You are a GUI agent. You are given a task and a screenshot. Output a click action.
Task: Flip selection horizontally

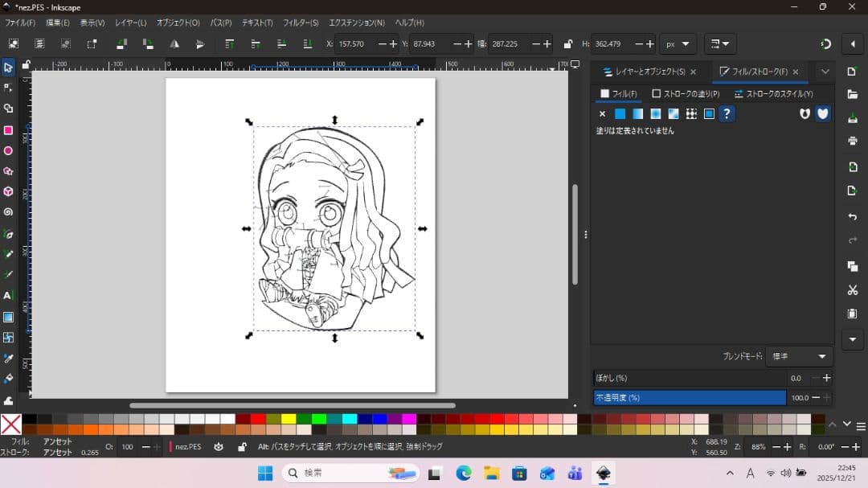174,44
